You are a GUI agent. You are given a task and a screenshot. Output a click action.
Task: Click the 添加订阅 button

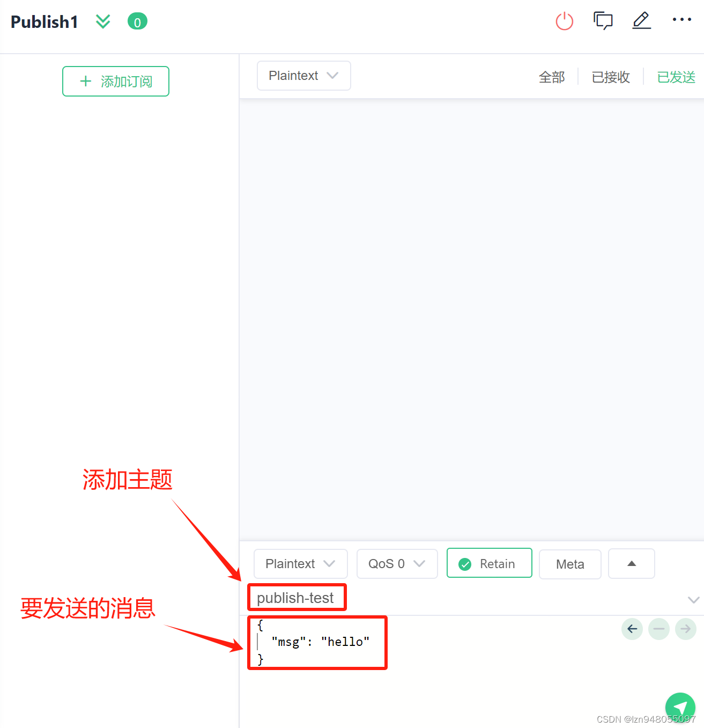coord(116,82)
